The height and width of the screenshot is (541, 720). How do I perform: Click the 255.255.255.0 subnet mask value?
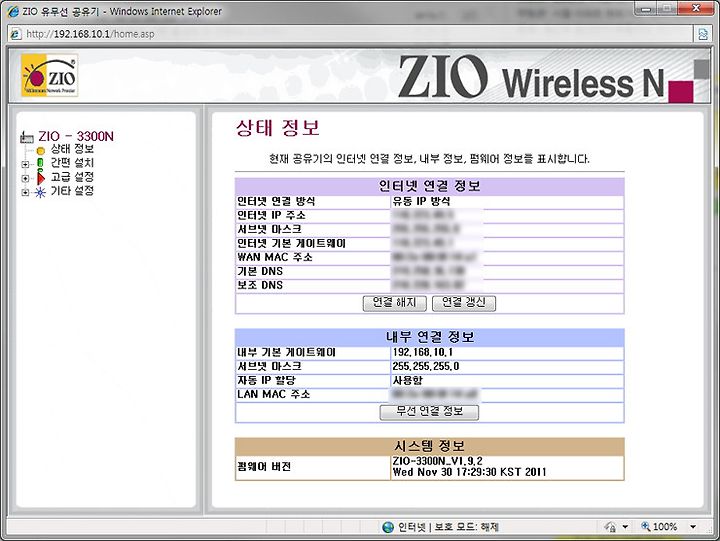pyautogui.click(x=426, y=366)
